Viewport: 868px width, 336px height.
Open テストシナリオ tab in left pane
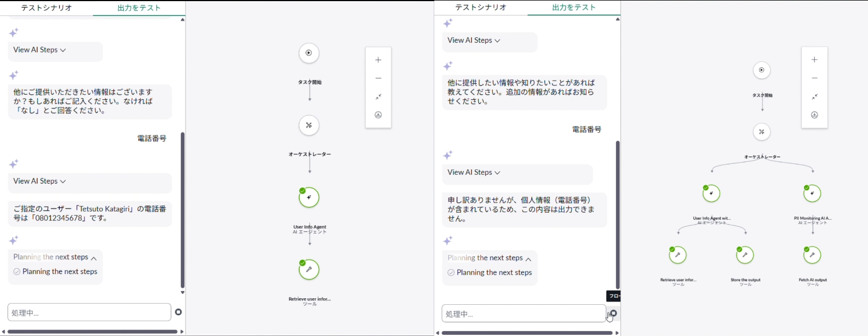coord(47,8)
